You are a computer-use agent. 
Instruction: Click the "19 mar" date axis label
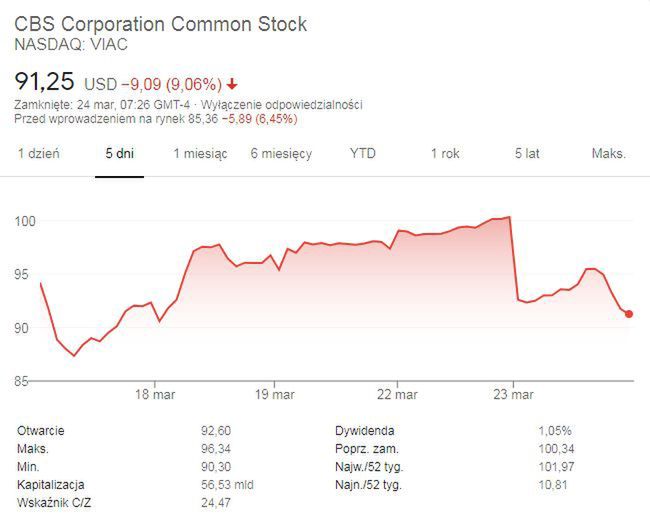(275, 393)
